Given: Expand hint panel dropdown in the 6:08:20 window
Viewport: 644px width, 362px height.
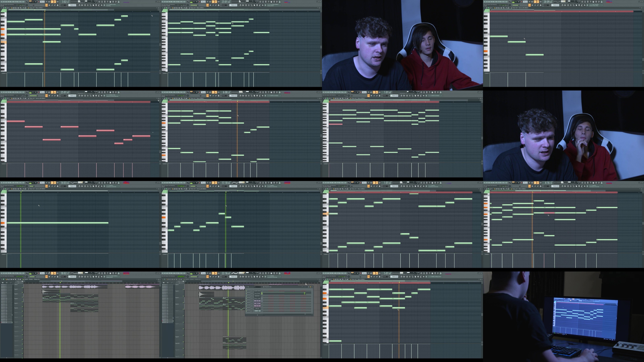Looking at the screenshot, I should click(x=280, y=96).
